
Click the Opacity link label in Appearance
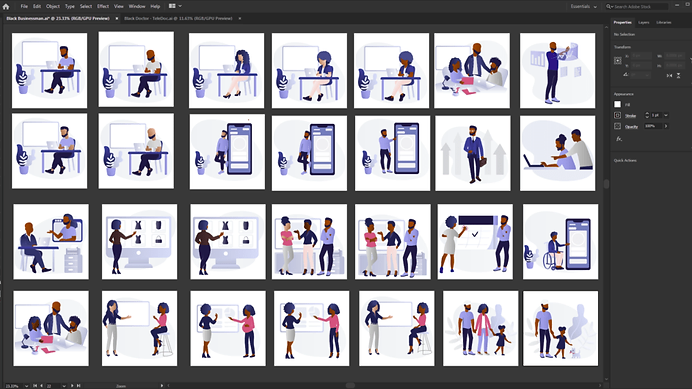tap(632, 127)
